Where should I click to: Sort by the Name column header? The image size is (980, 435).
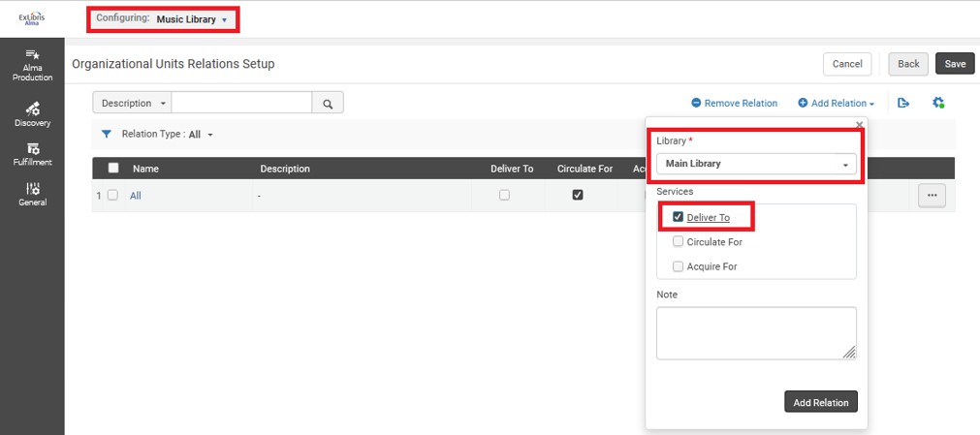point(145,169)
